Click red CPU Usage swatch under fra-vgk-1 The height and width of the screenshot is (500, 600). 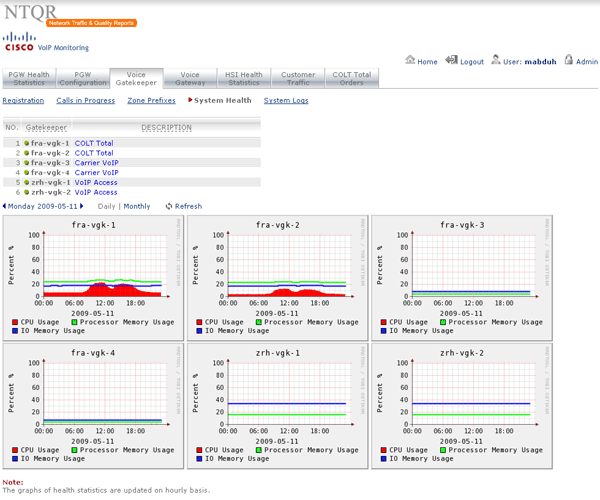pos(17,322)
